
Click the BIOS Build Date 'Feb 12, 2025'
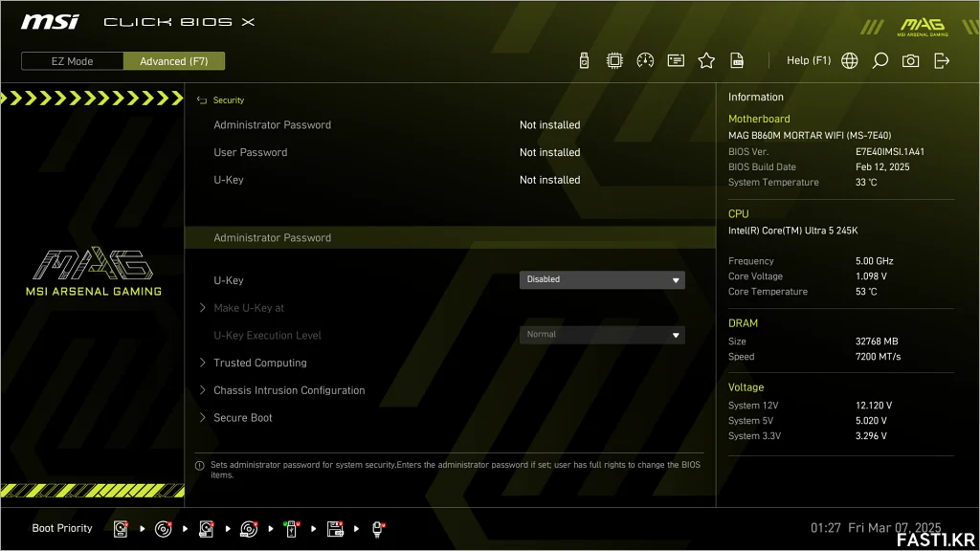[x=881, y=167]
